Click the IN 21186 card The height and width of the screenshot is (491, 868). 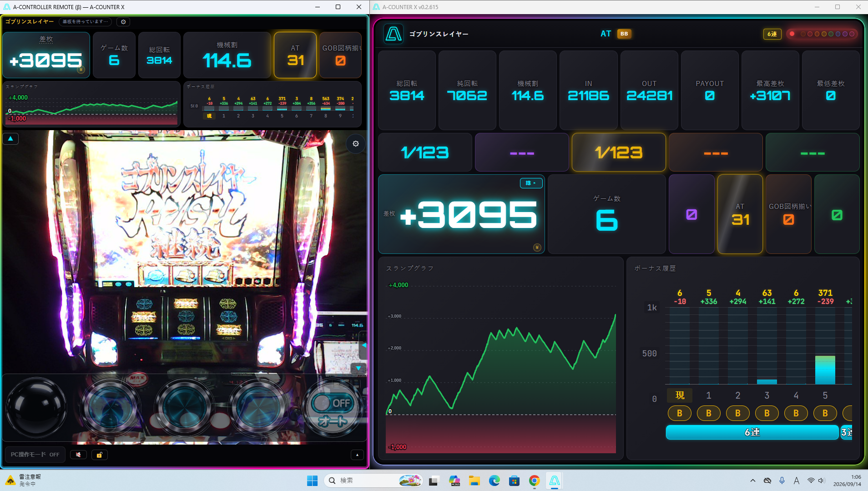(588, 90)
